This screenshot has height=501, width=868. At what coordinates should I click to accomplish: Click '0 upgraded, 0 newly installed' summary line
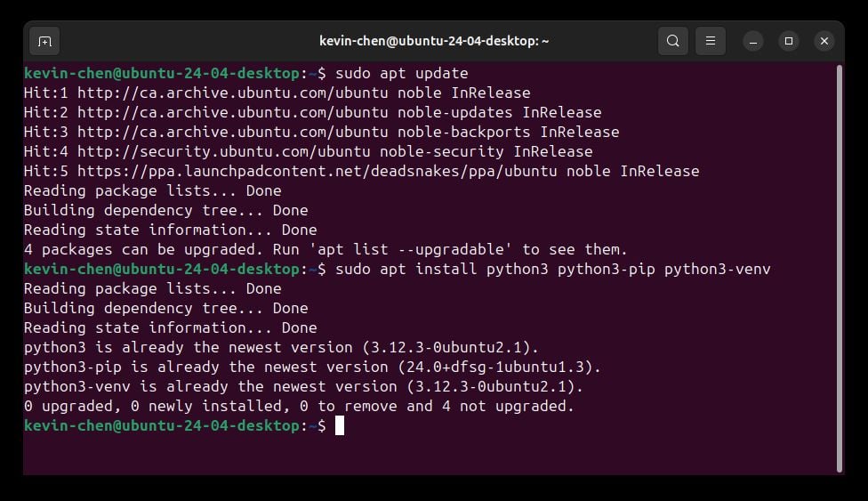(299, 407)
